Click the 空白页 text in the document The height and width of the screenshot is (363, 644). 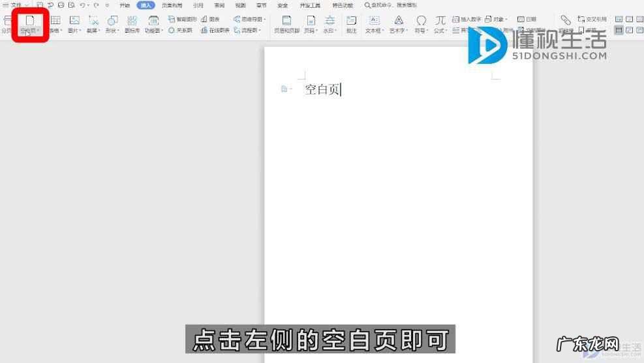click(322, 89)
